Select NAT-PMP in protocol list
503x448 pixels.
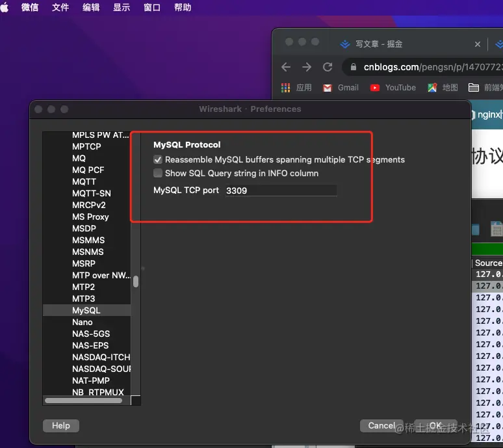[x=86, y=380]
